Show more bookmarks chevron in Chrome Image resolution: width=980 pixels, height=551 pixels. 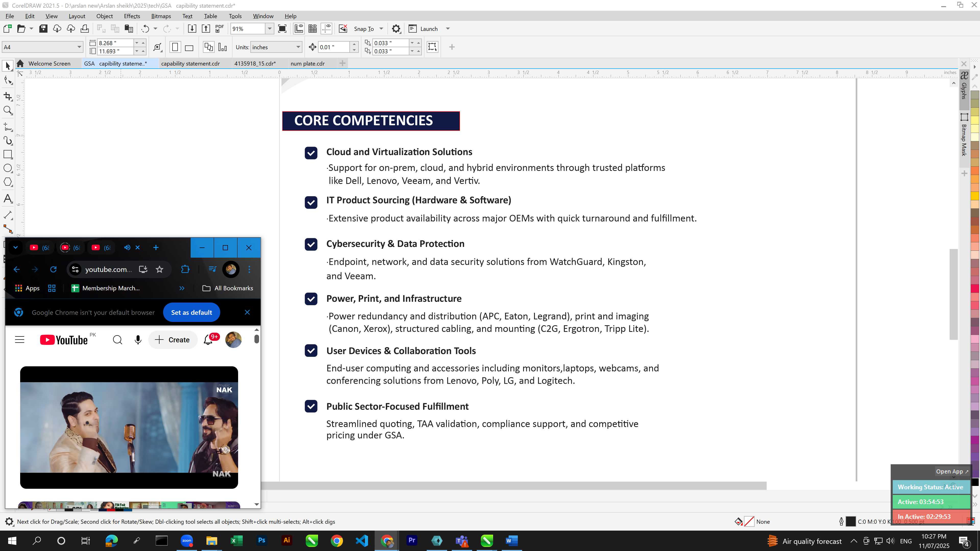coord(182,288)
